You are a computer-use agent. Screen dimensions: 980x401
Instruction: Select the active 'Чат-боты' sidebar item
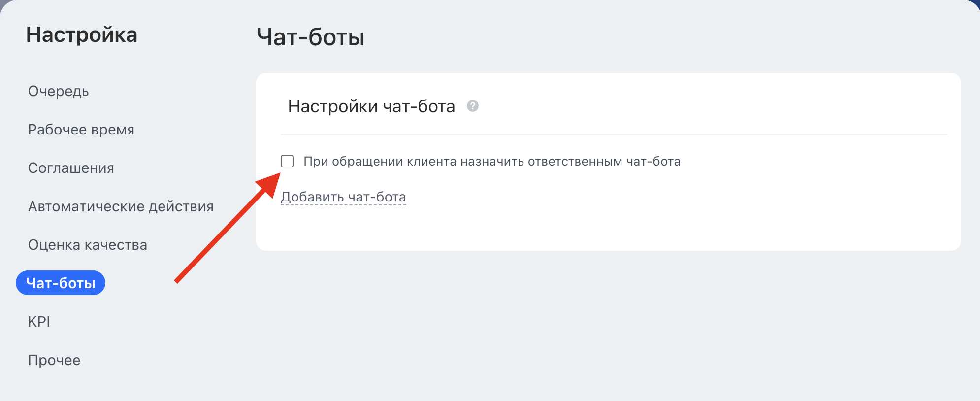(61, 283)
